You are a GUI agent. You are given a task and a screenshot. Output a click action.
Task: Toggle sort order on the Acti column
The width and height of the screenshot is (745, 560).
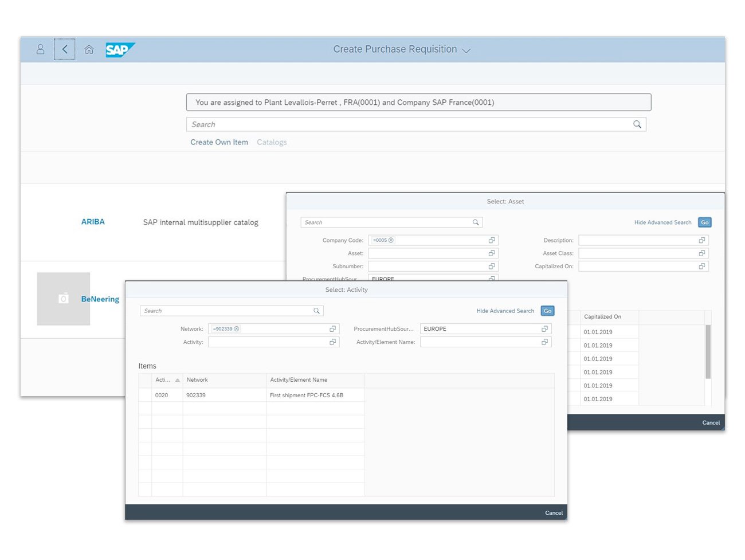(x=166, y=379)
